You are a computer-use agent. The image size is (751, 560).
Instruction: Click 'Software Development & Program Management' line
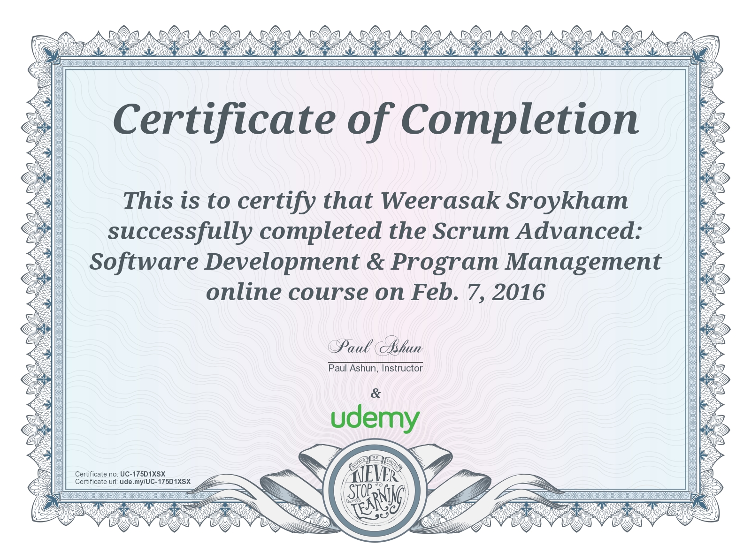375,262
